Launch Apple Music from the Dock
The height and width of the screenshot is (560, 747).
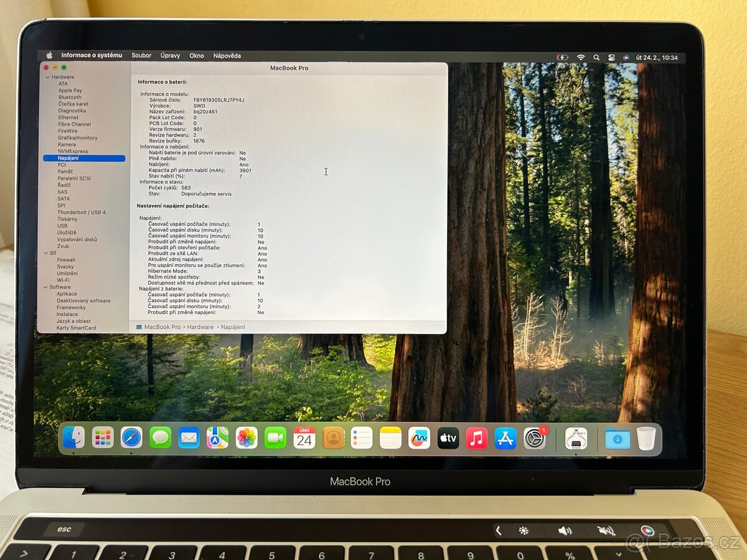click(476, 439)
